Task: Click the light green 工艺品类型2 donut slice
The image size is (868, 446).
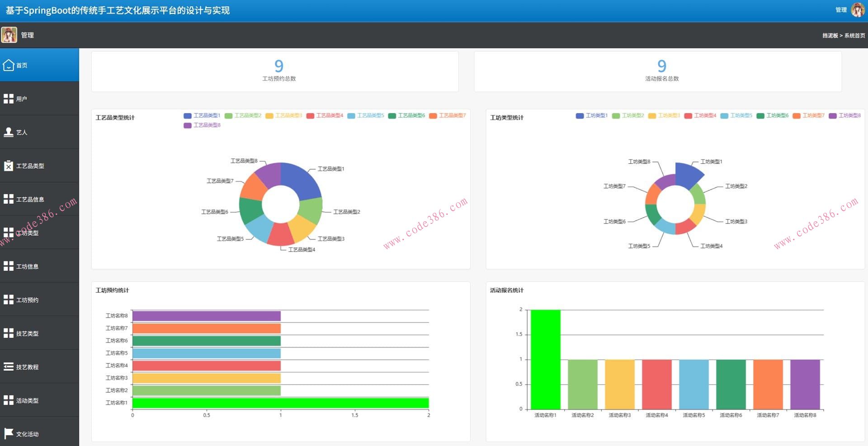Action: 311,210
